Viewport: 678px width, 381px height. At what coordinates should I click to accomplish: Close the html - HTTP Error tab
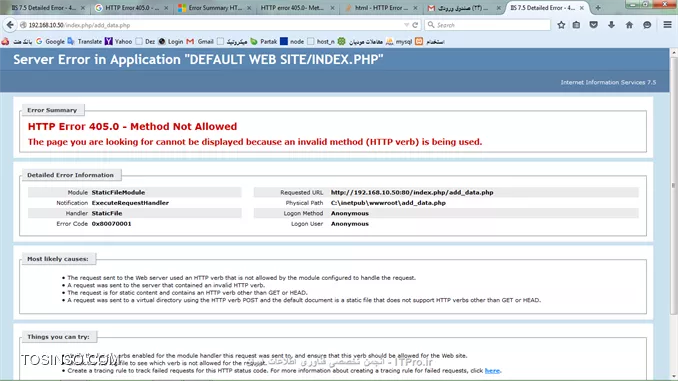(415, 8)
